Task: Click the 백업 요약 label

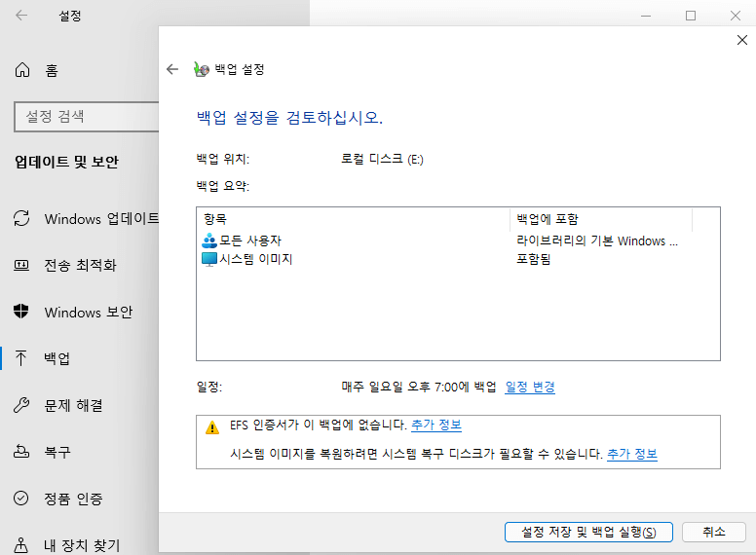Action: (x=223, y=186)
